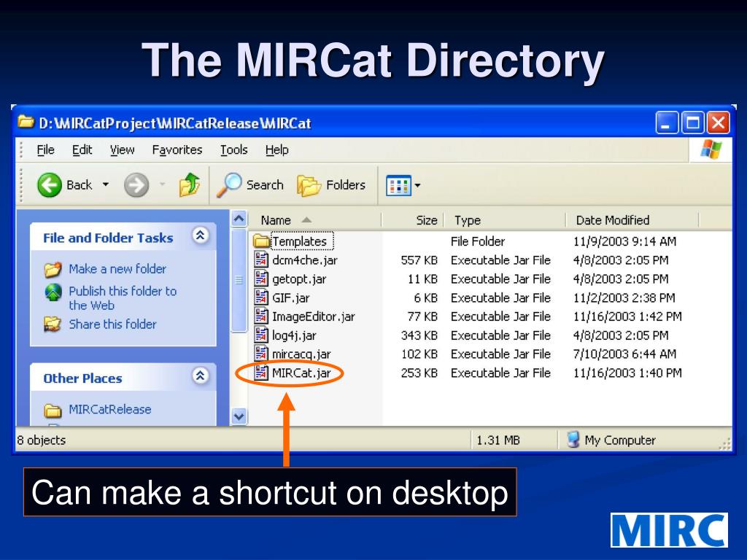Click the title bar folder icon

(x=26, y=122)
